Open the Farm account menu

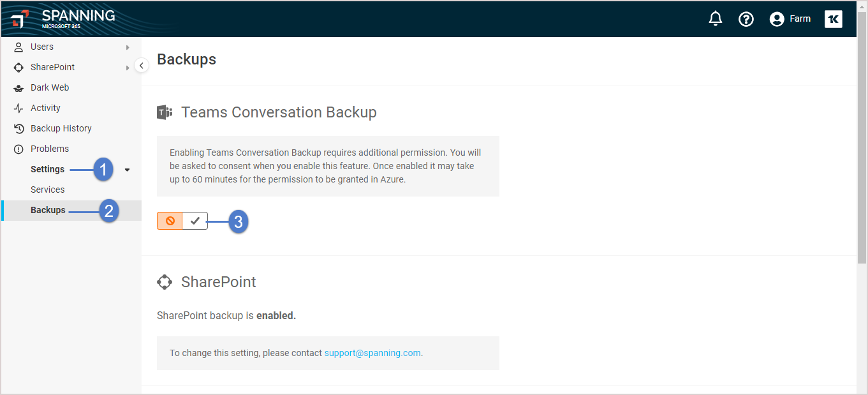point(790,19)
